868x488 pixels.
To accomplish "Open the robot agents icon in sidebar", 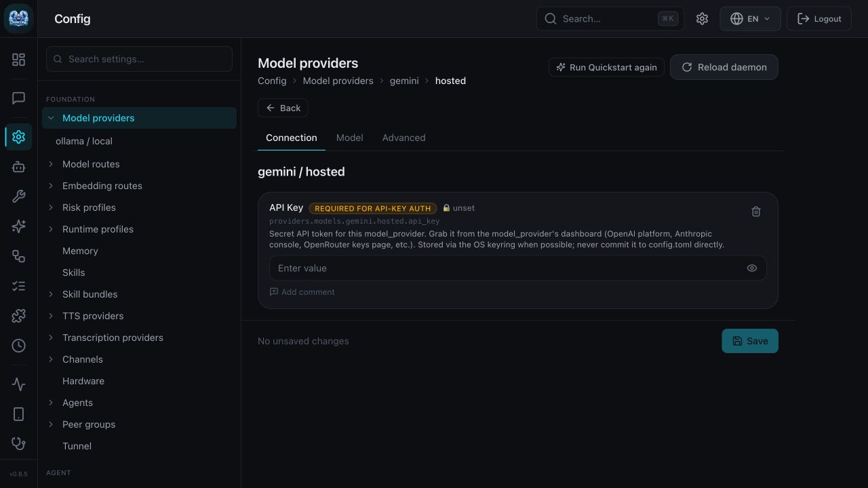I will point(18,167).
